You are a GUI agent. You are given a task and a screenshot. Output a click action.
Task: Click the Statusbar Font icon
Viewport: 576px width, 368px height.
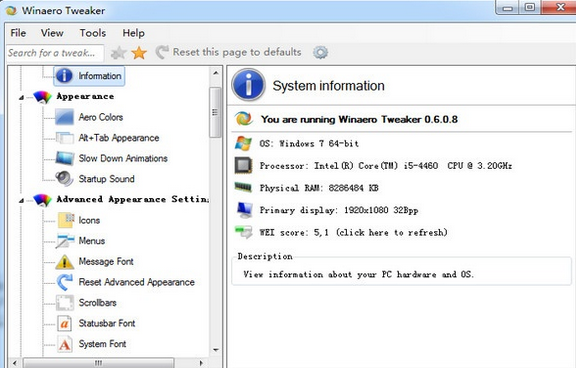[x=65, y=324]
